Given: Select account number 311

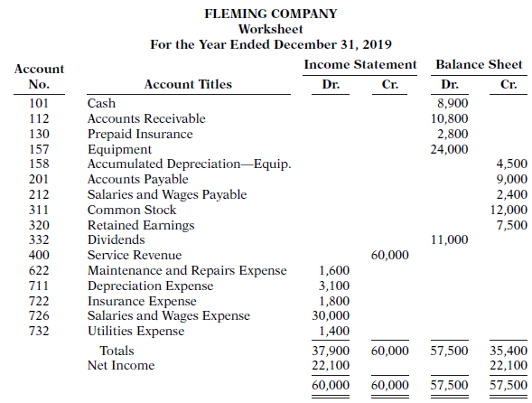Looking at the screenshot, I should [x=39, y=210].
